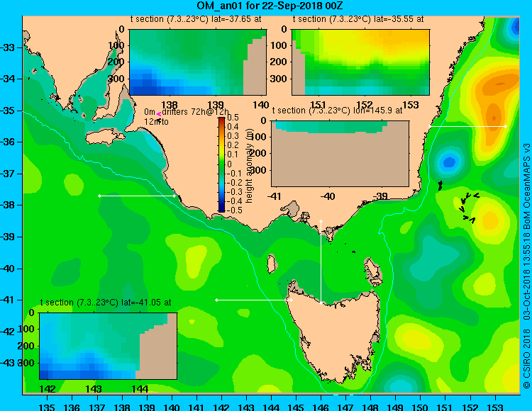
Task: Select the 't section (7.3..23°C) lat=-35.55 at' caption
Action: tap(358, 19)
